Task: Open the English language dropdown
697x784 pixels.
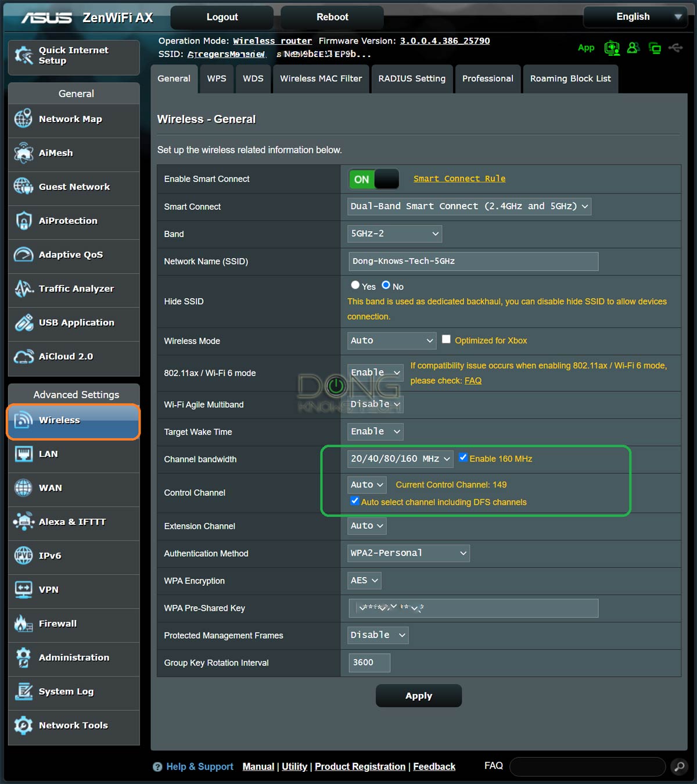Action: (635, 17)
